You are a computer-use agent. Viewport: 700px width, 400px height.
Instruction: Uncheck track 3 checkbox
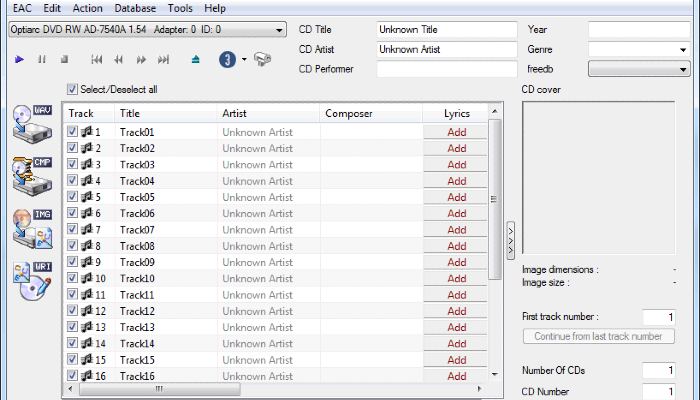click(x=72, y=164)
